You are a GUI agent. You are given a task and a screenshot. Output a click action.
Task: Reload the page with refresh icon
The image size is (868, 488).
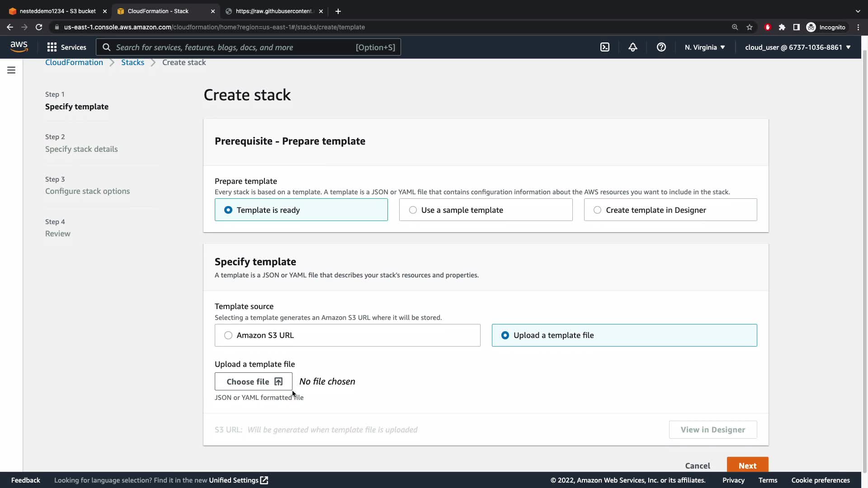[39, 27]
